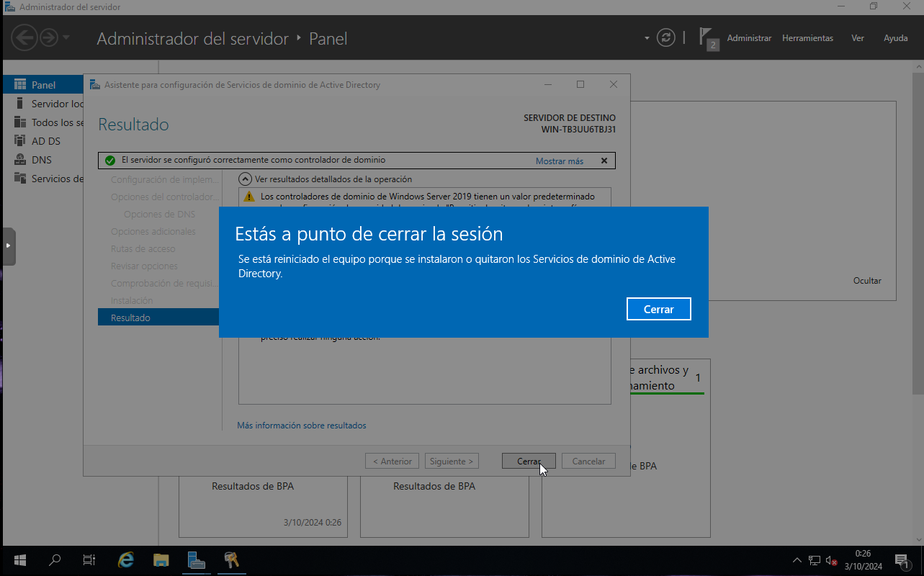Click the DNS sidebar icon
Viewport: 924px width, 576px height.
[x=20, y=160]
